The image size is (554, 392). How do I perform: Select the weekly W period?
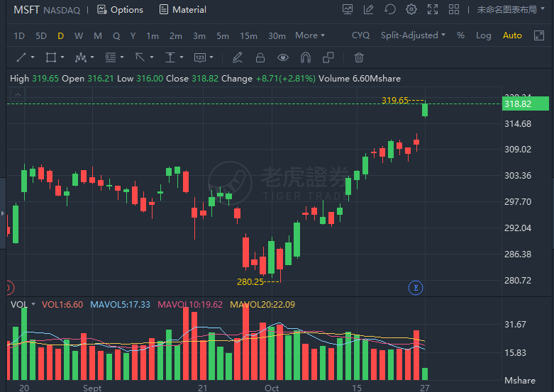click(x=79, y=35)
